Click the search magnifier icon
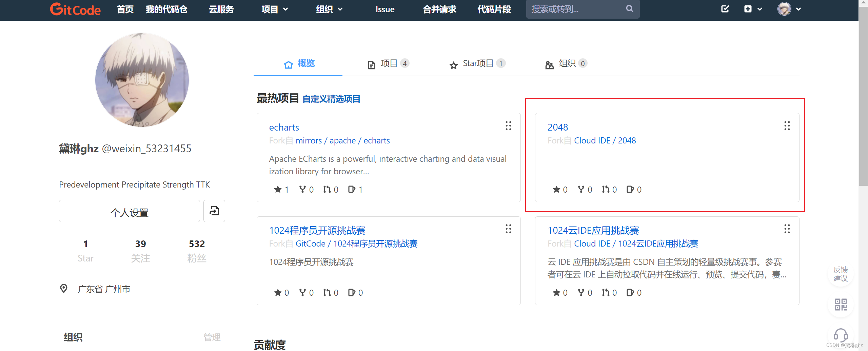This screenshot has height=351, width=868. pos(629,9)
